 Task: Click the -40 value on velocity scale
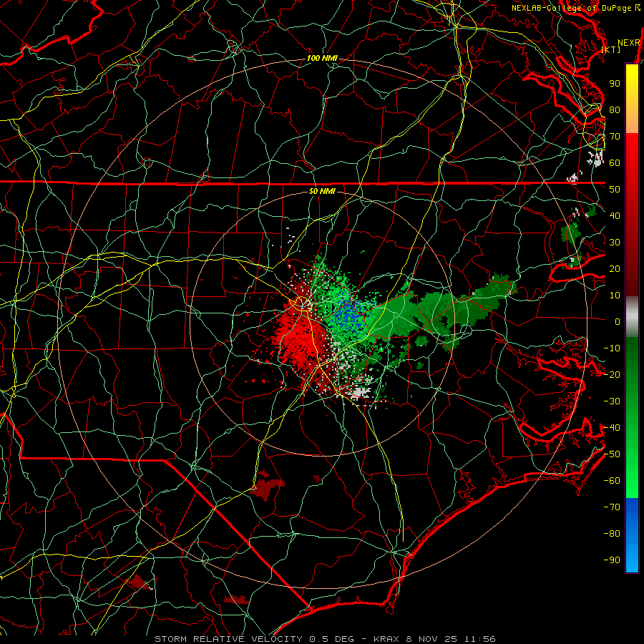(612, 428)
